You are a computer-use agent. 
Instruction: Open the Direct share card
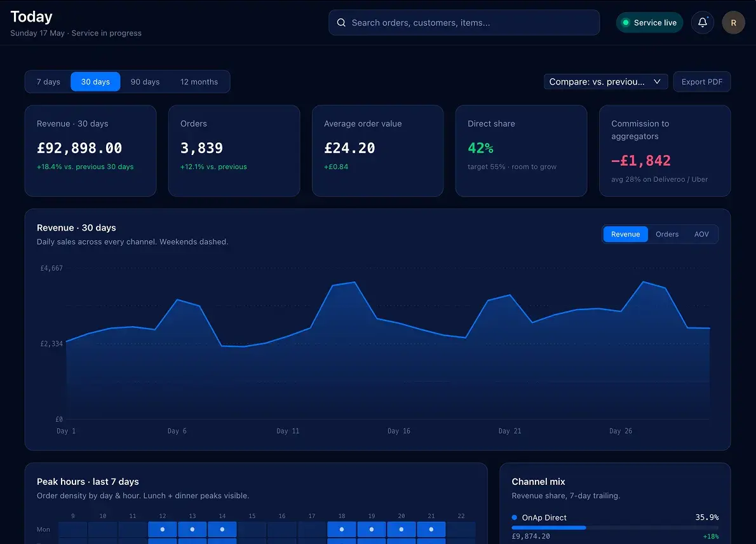pos(521,151)
